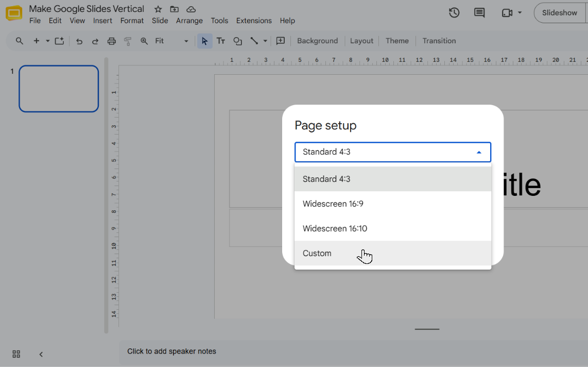Open version history clock icon
Viewport: 588px width, 367px height.
(454, 13)
